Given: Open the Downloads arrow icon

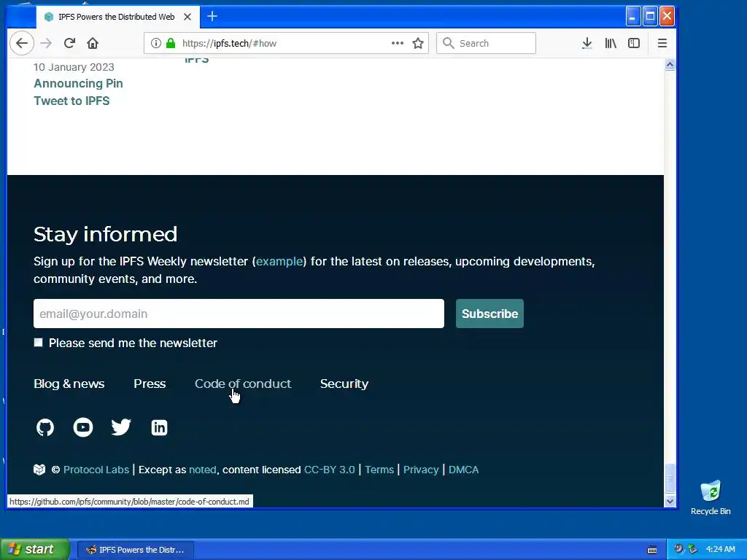Looking at the screenshot, I should (587, 43).
